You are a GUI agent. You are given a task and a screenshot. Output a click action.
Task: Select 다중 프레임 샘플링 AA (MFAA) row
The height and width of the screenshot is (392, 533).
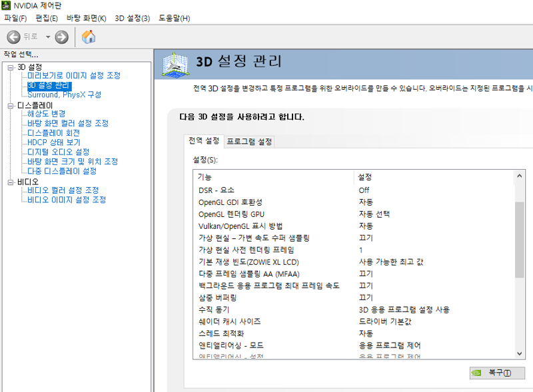coord(354,274)
